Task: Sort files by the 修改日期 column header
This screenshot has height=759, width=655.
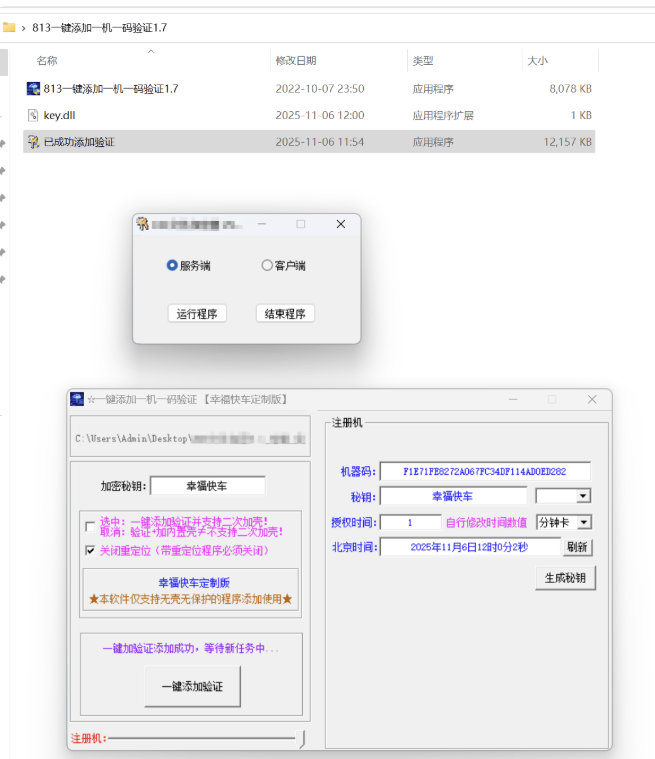Action: coord(296,61)
